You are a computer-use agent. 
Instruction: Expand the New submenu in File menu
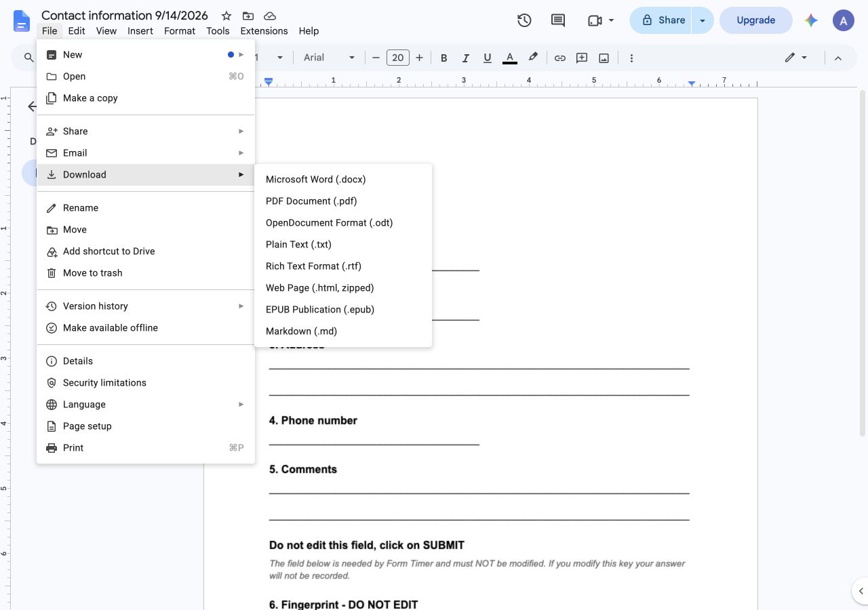[146, 55]
